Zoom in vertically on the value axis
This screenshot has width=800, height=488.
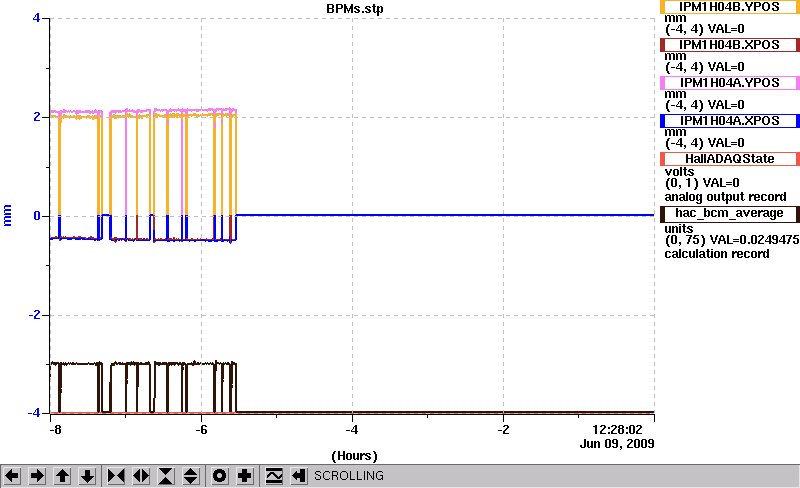[166, 476]
